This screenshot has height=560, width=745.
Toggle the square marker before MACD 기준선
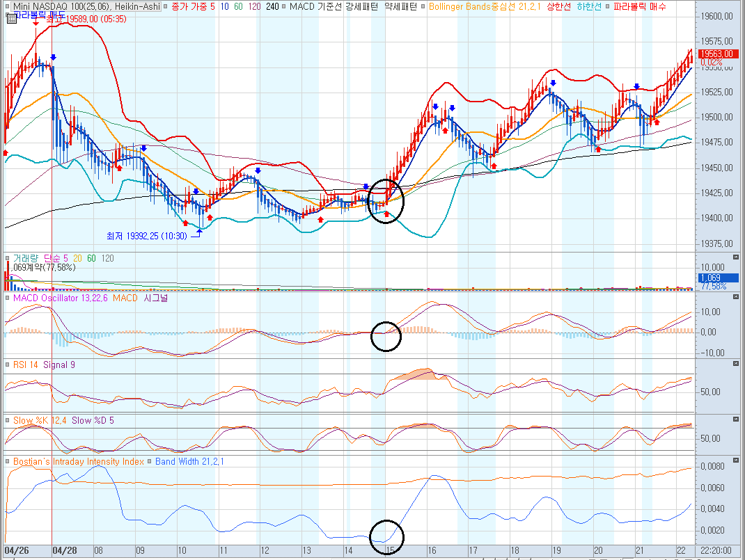(283, 7)
